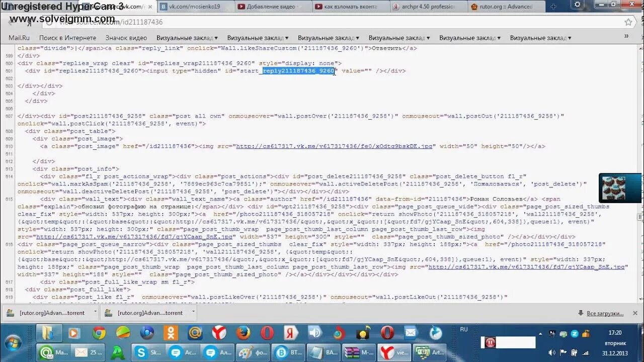
Task: Switch to the notepad ВА taskbar window
Action: [x=323, y=352]
